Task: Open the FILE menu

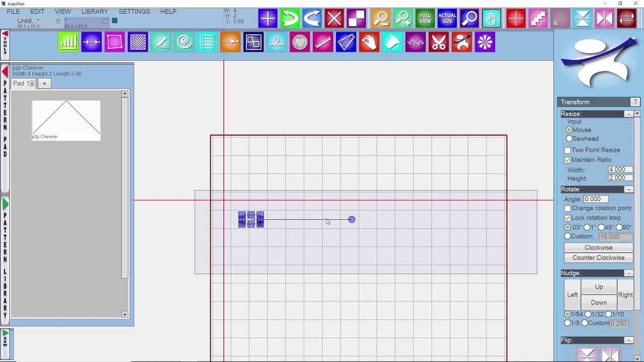Action: 13,11
